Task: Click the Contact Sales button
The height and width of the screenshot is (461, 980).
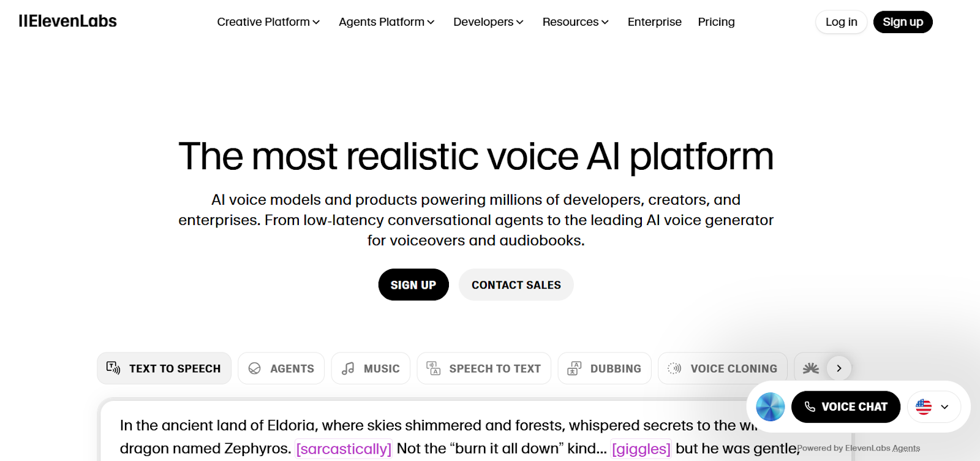Action: (x=516, y=284)
